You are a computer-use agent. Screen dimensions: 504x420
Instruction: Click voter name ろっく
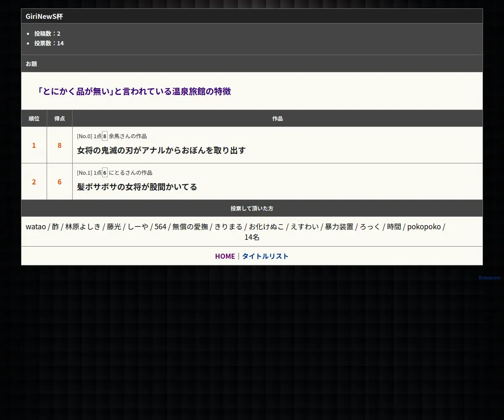pos(370,227)
